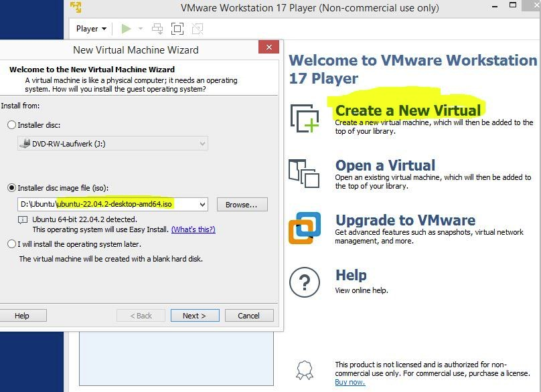The height and width of the screenshot is (392, 541).
Task: Click the View online help text
Action: [x=362, y=290]
